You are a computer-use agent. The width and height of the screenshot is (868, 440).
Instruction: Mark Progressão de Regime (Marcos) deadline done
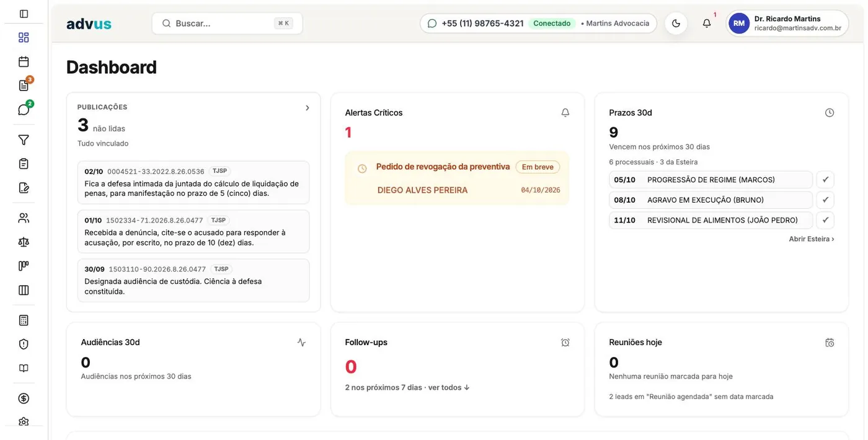[825, 180]
